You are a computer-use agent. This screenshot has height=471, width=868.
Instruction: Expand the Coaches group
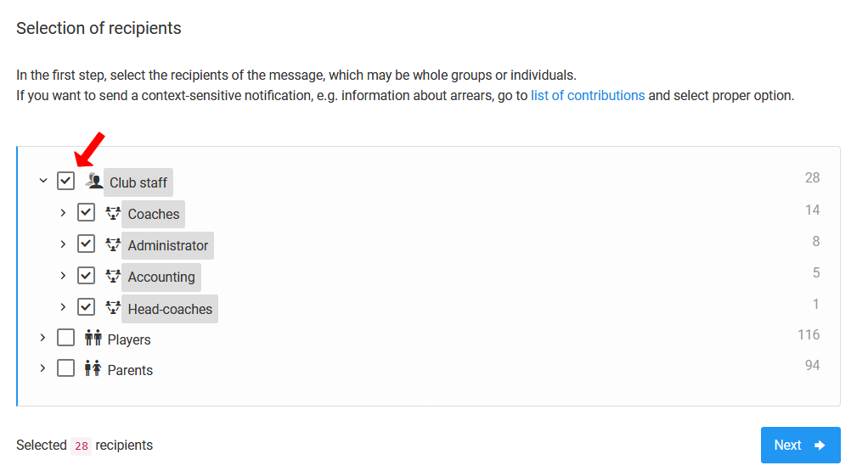63,212
